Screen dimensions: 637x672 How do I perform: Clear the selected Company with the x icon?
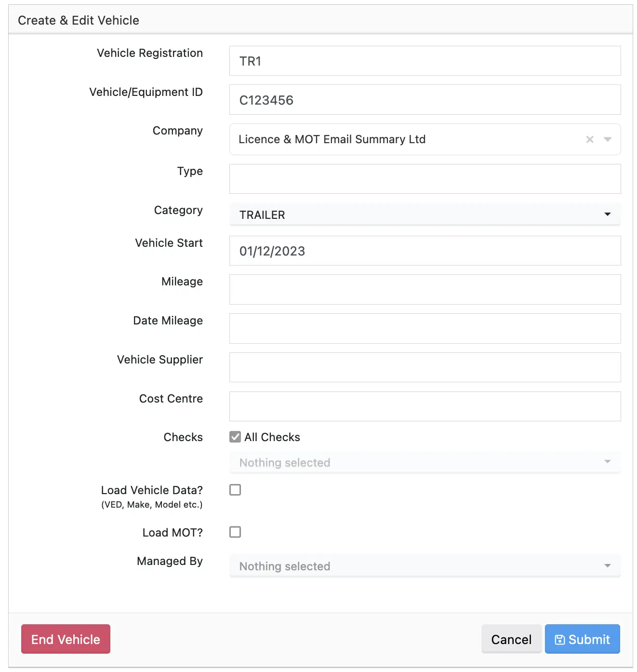click(x=589, y=139)
